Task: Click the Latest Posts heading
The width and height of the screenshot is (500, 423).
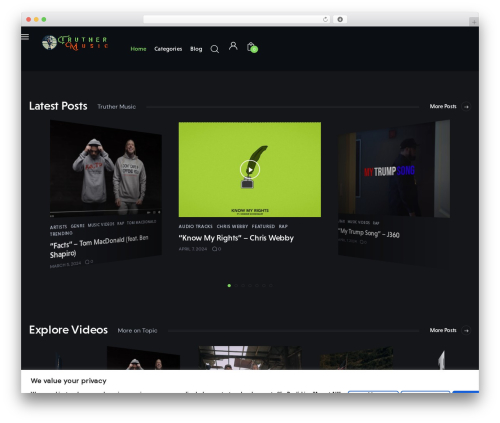Action: coord(58,106)
